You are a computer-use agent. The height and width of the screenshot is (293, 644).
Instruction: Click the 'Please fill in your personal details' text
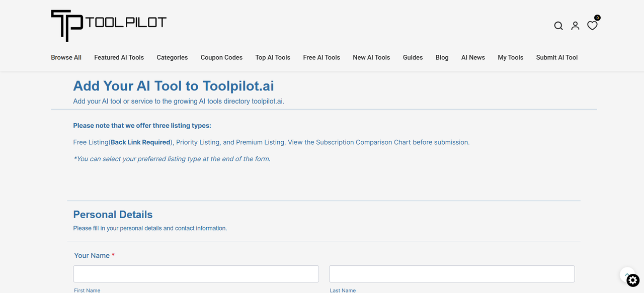pyautogui.click(x=150, y=228)
